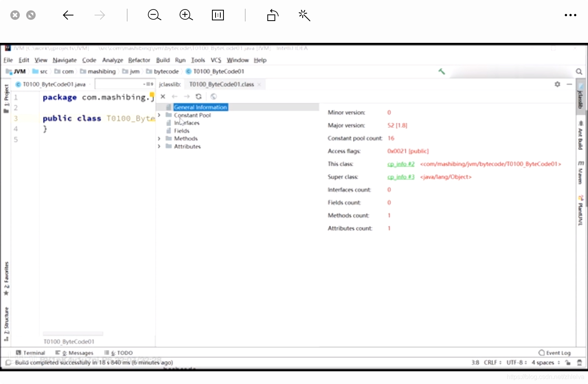Image resolution: width=588 pixels, height=384 pixels.
Task: Click the jclasslib back navigation arrow
Action: 175,96
